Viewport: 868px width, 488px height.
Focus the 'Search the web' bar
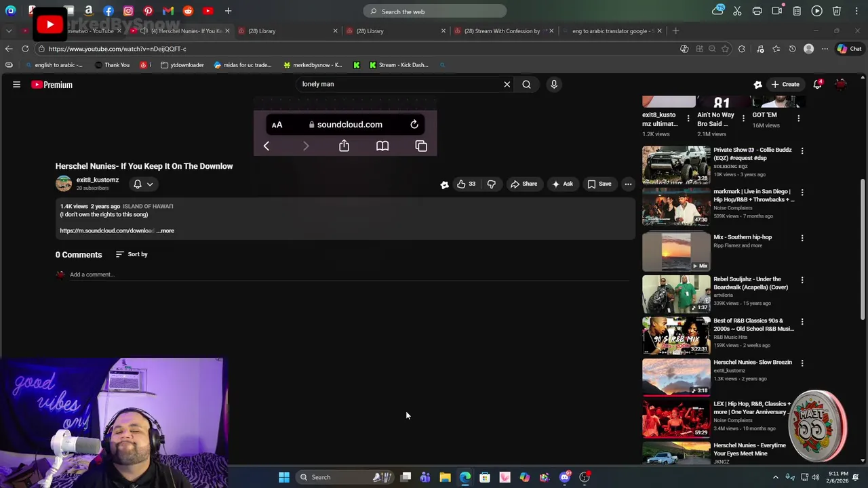(435, 12)
